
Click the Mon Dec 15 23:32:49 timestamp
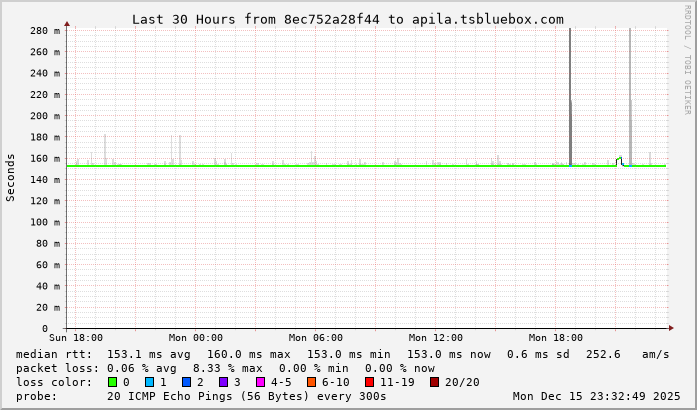(595, 396)
